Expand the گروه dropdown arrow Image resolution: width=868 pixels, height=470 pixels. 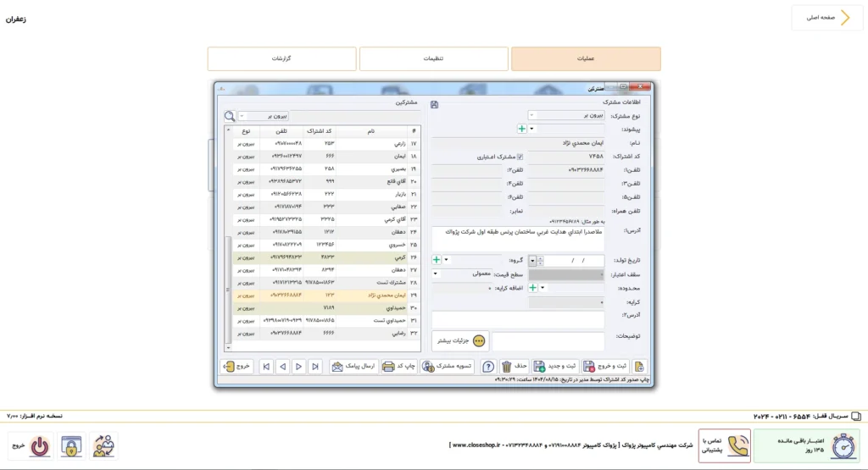pos(446,260)
